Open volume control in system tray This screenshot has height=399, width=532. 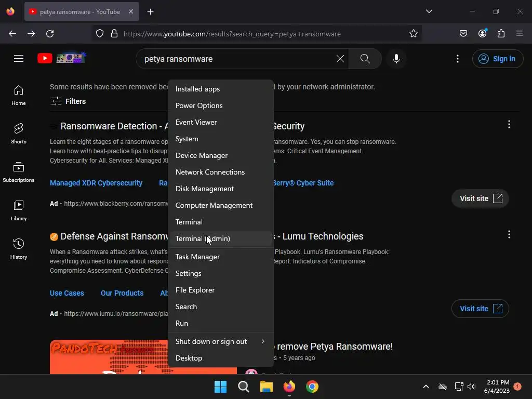tap(471, 387)
